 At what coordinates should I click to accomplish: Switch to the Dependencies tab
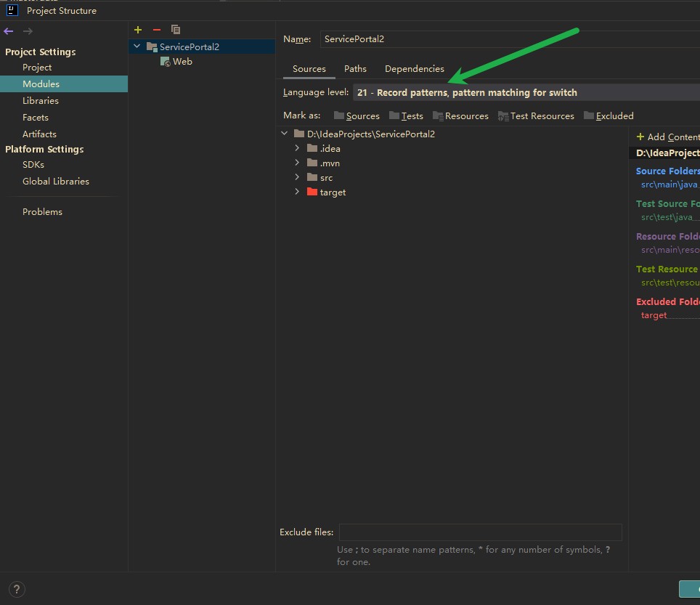414,69
